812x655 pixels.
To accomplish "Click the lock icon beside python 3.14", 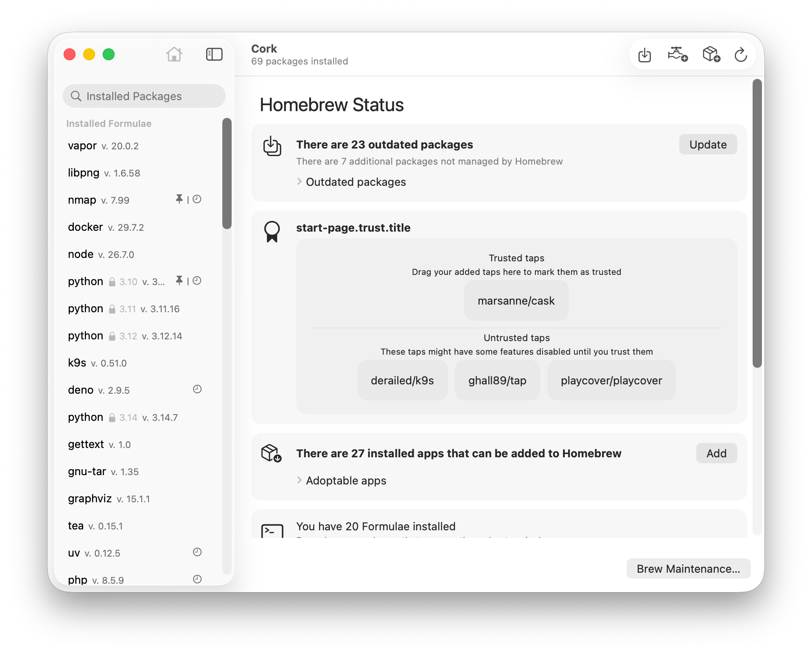I will pyautogui.click(x=112, y=417).
